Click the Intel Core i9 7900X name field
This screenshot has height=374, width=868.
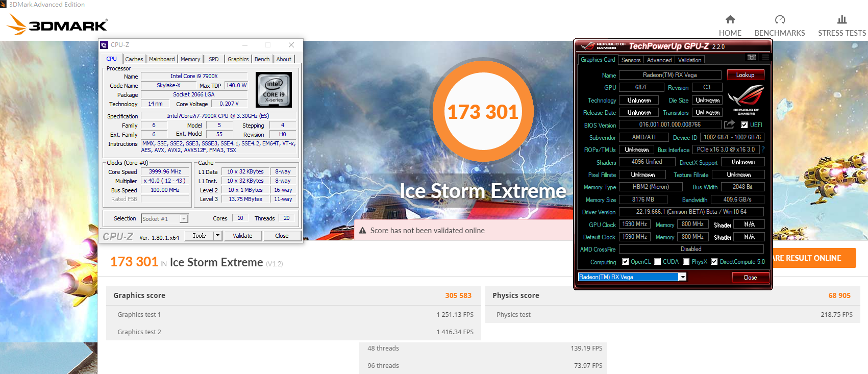tap(194, 76)
